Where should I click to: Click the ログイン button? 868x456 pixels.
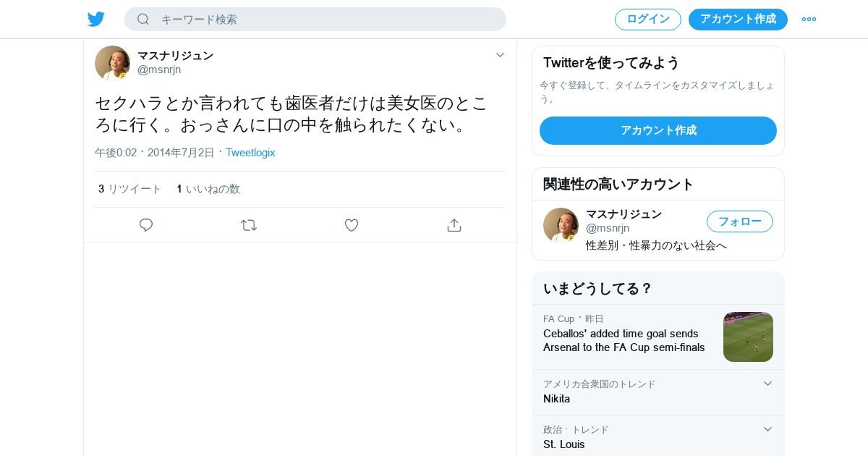(648, 20)
